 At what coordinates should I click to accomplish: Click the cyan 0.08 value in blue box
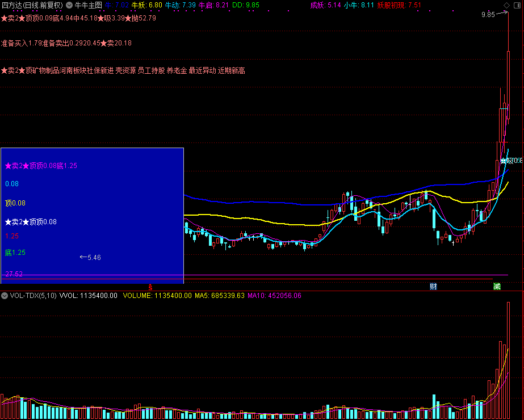click(x=12, y=184)
